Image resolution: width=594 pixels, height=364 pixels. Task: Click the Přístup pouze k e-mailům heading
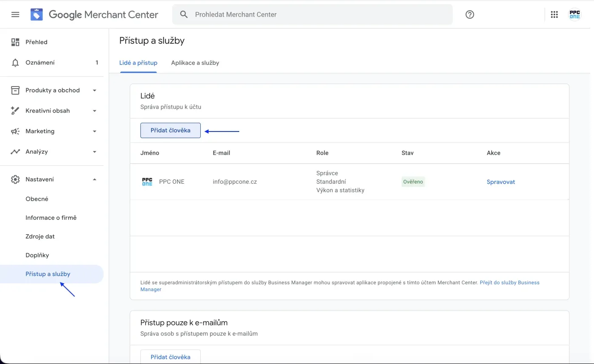tap(184, 323)
